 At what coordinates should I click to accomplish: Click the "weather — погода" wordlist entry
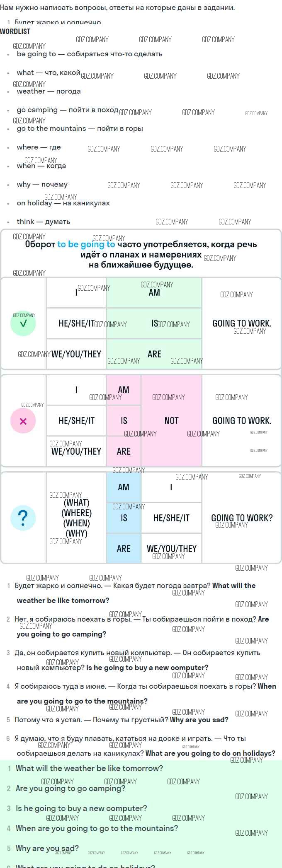(x=49, y=91)
